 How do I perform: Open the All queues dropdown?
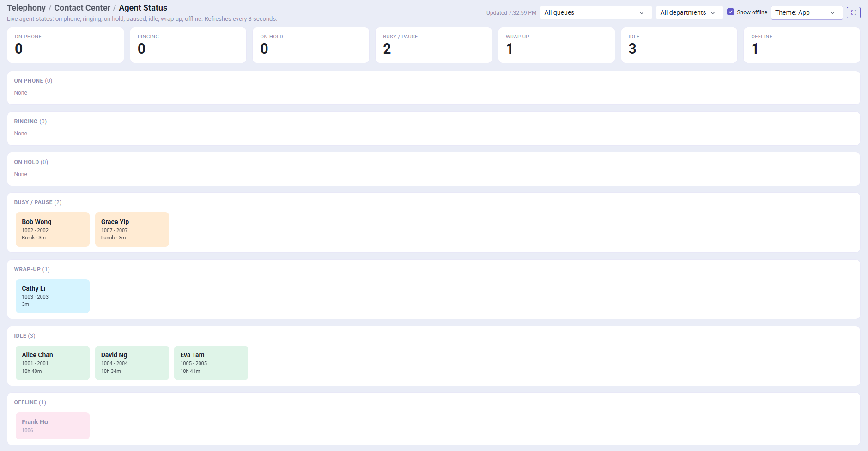point(596,12)
